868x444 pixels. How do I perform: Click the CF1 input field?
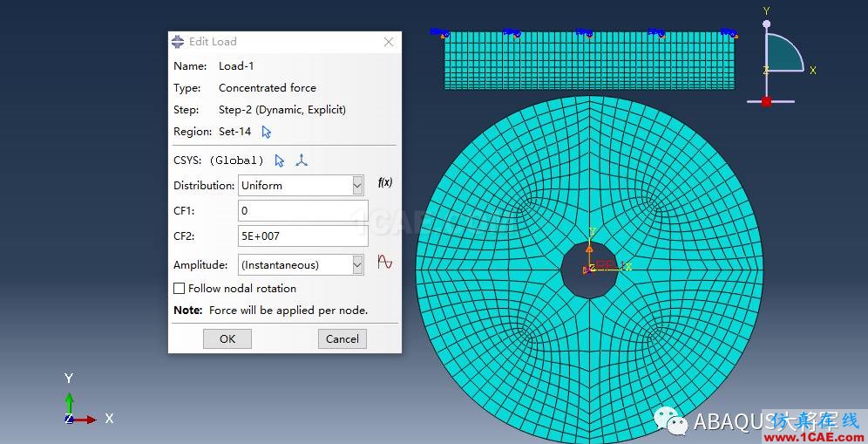coord(302,210)
